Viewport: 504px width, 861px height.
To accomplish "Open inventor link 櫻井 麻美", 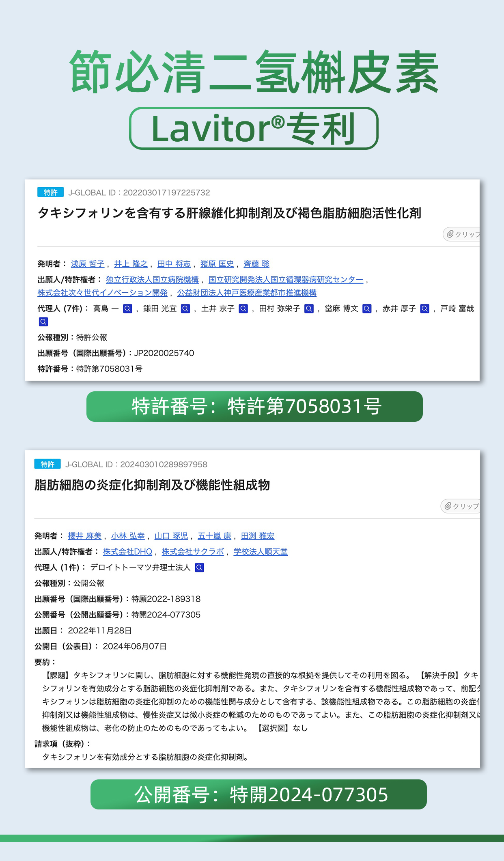I will point(85,536).
